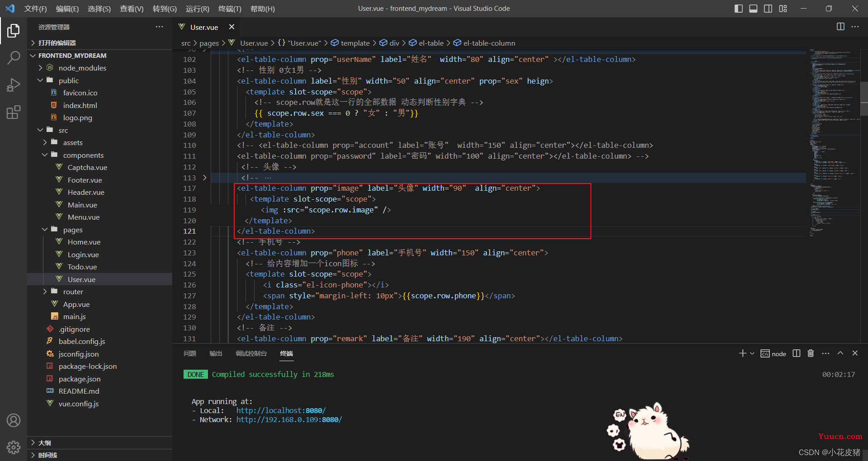
Task: Click line number 121 in the gutter
Action: point(189,231)
